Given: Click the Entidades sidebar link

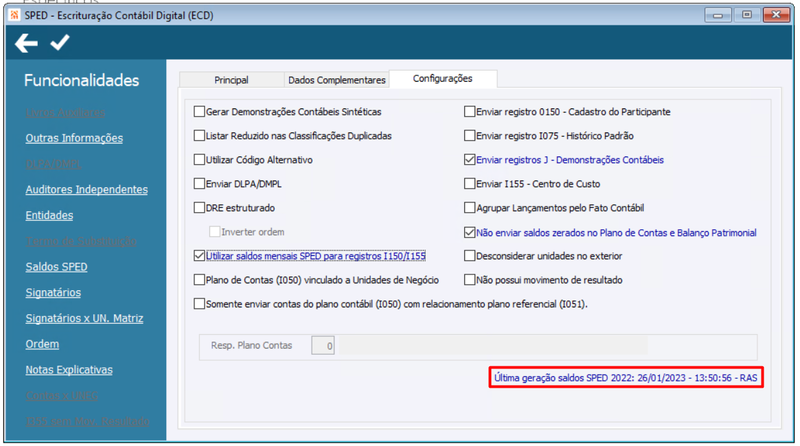Looking at the screenshot, I should 49,215.
